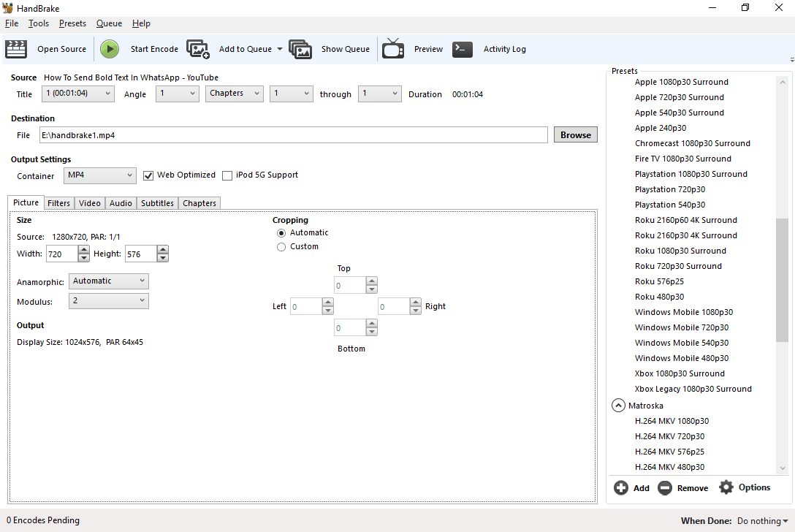
Task: Click the Show Queue label
Action: coord(346,49)
